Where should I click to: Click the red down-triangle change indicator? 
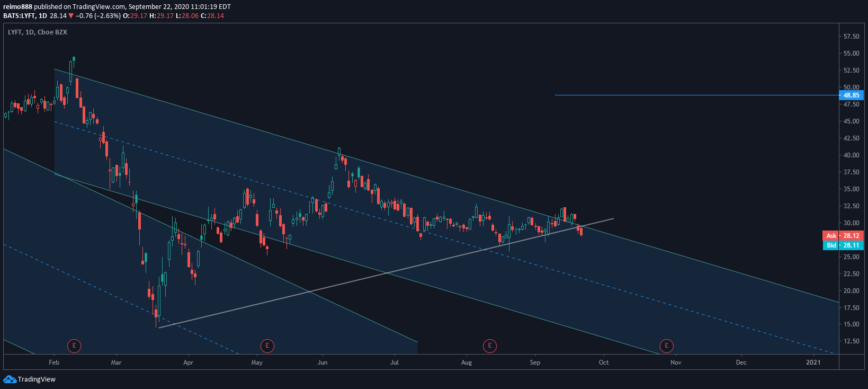click(71, 16)
